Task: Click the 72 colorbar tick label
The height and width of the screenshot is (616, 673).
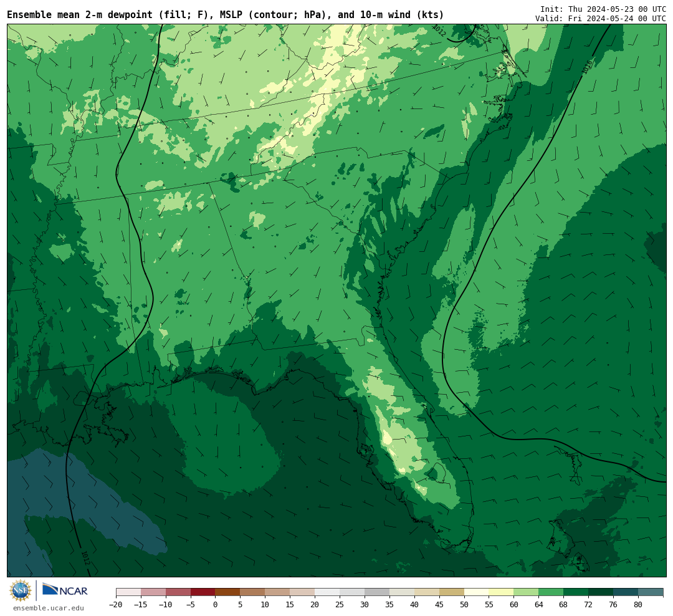Action: (x=589, y=605)
